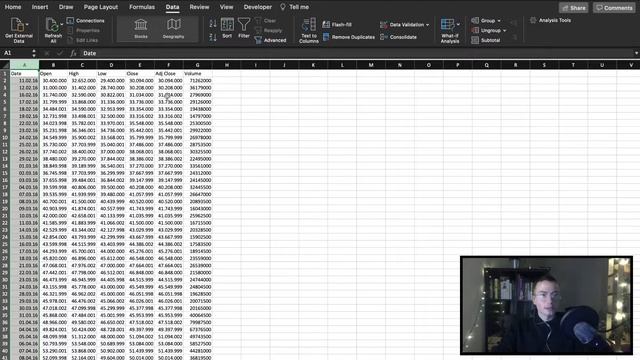The width and height of the screenshot is (640, 360).
Task: Switch to the Review tab
Action: coord(199,7)
